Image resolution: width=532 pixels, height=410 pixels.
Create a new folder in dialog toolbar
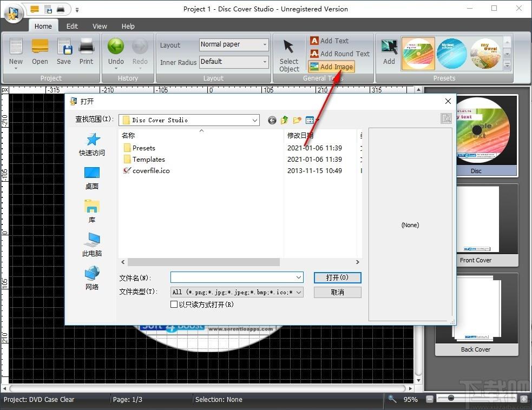(297, 120)
